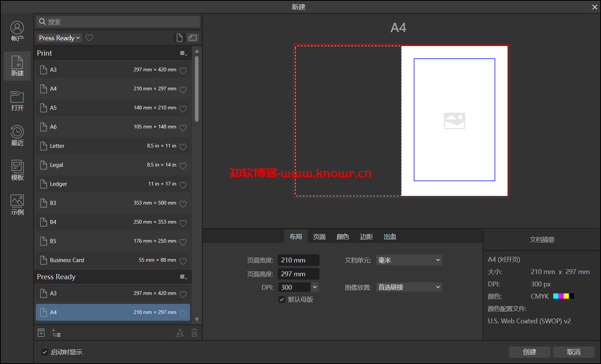Click the preset list scroll up arrow
Viewport: 601px width, 364px height.
coord(197,51)
